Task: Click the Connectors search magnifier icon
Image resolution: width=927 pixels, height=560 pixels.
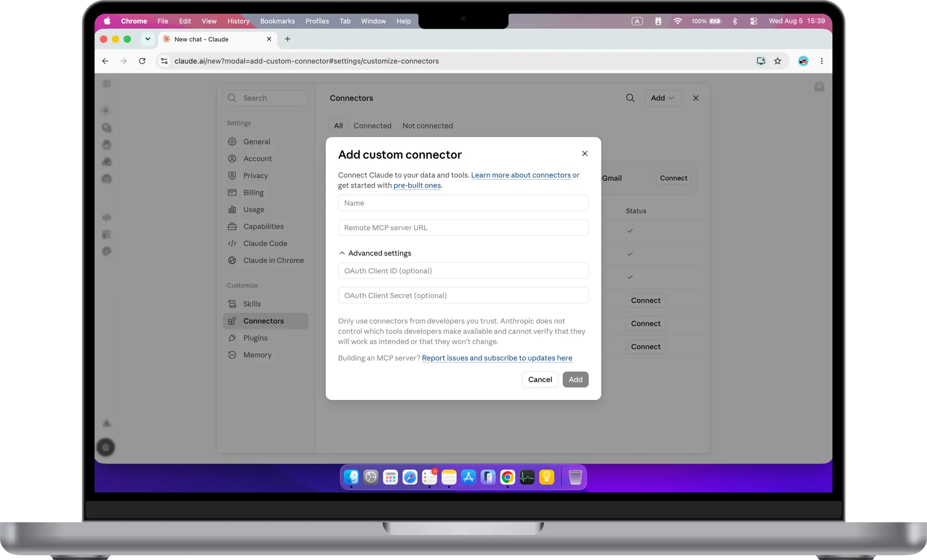Action: pyautogui.click(x=630, y=98)
